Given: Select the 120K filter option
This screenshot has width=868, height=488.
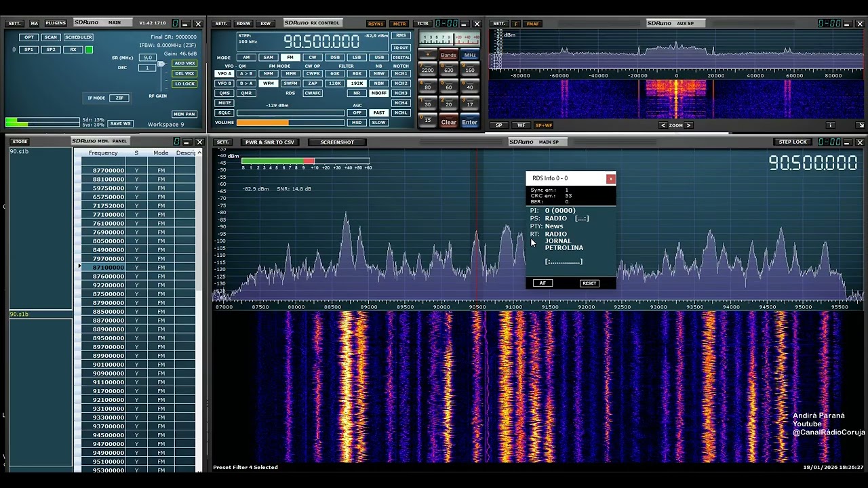Looking at the screenshot, I should [x=335, y=83].
